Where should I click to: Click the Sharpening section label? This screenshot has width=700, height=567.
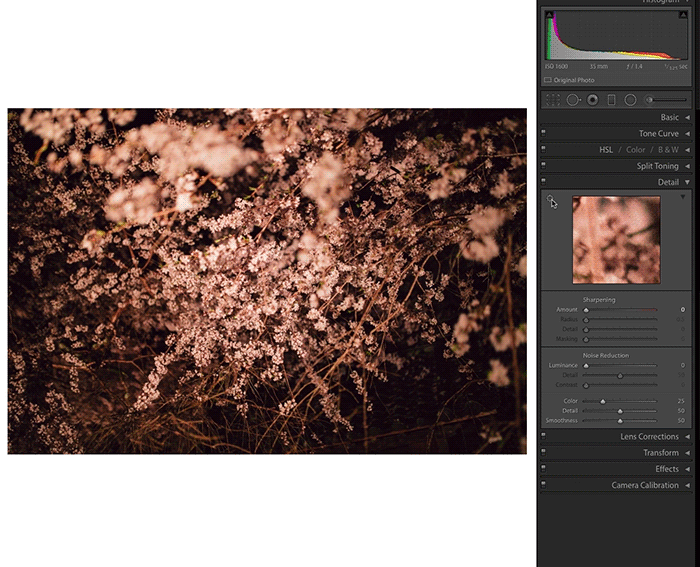[x=599, y=300]
